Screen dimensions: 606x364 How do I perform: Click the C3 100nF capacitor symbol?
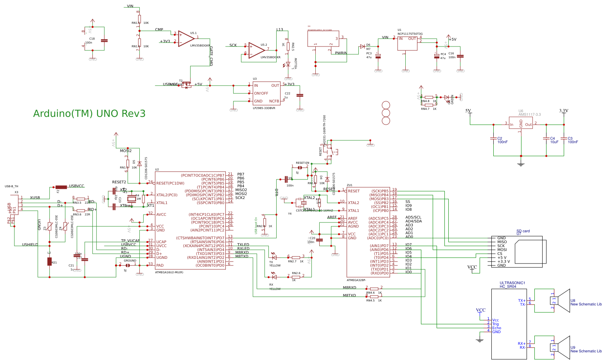pos(564,138)
